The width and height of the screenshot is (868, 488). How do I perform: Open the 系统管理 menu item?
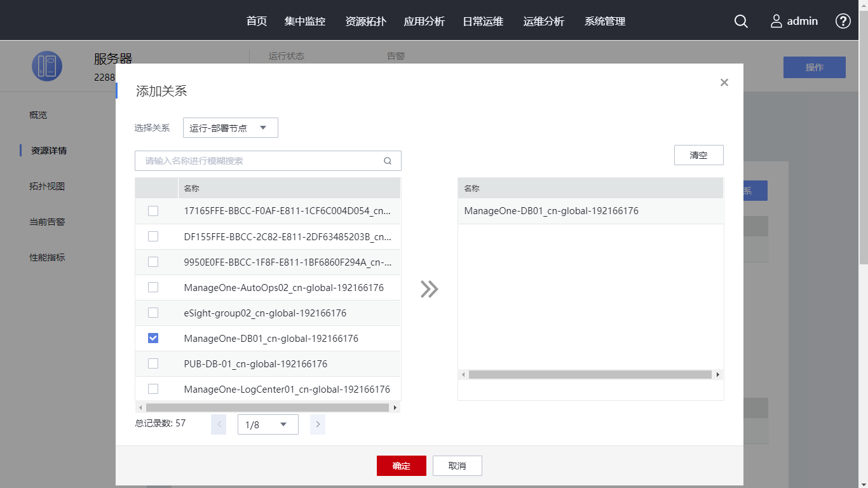click(x=605, y=21)
